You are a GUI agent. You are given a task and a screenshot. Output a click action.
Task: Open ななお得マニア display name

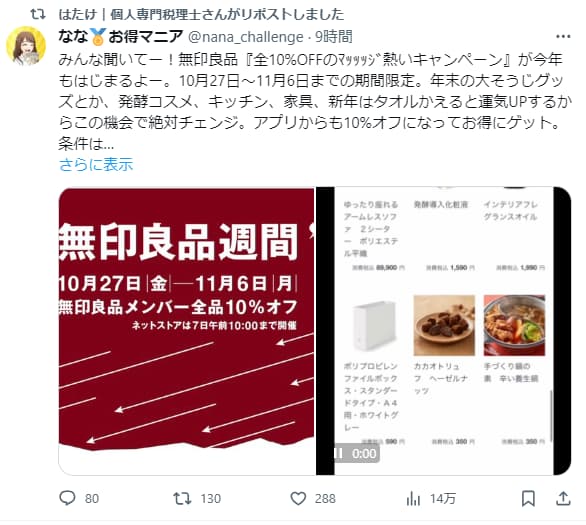[120, 37]
